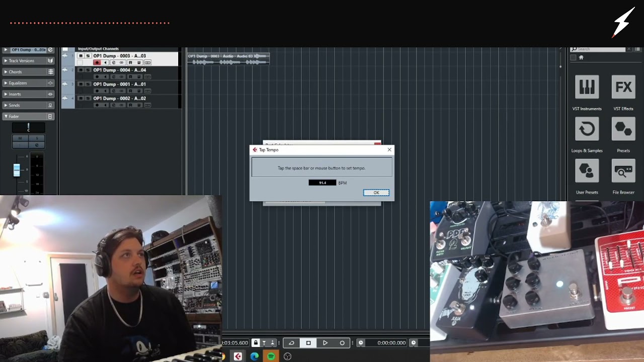The image size is (644, 362).
Task: Open OBS Studio from the taskbar
Action: (x=288, y=356)
